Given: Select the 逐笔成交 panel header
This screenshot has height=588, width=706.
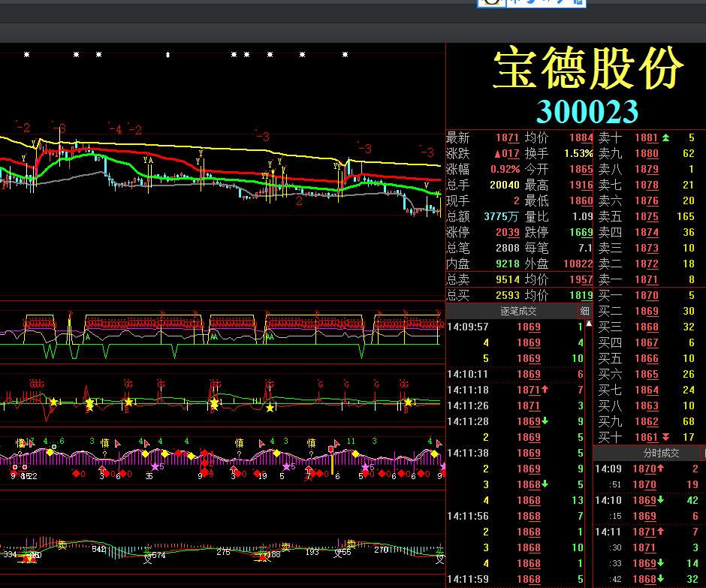Looking at the screenshot, I should click(518, 311).
